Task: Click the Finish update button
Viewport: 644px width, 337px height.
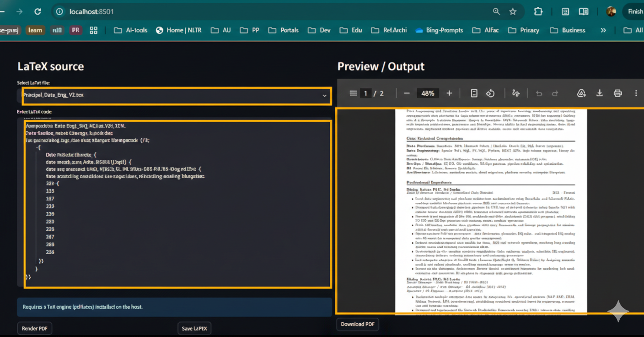Action: (633, 11)
